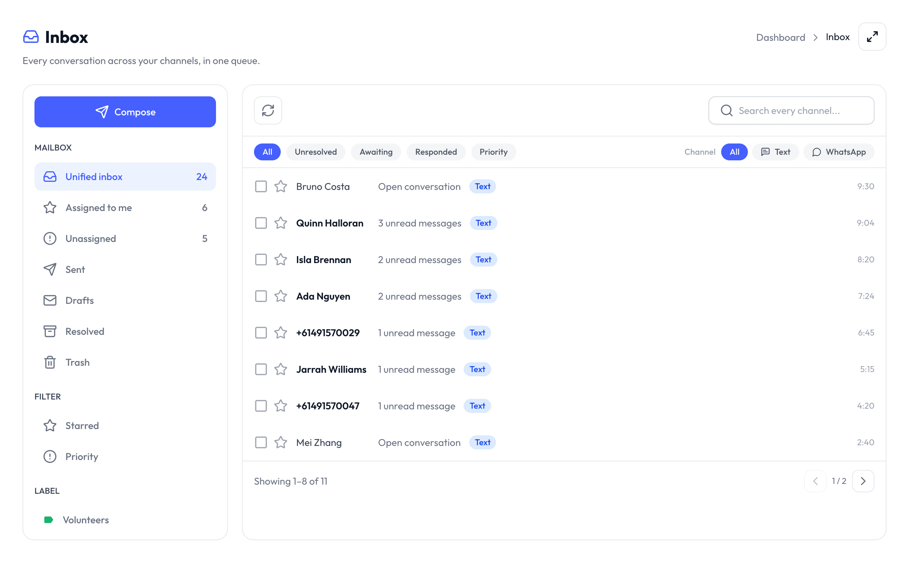Image resolution: width=909 pixels, height=588 pixels.
Task: Select the Ada Nguyen row checkbox
Action: tap(261, 296)
